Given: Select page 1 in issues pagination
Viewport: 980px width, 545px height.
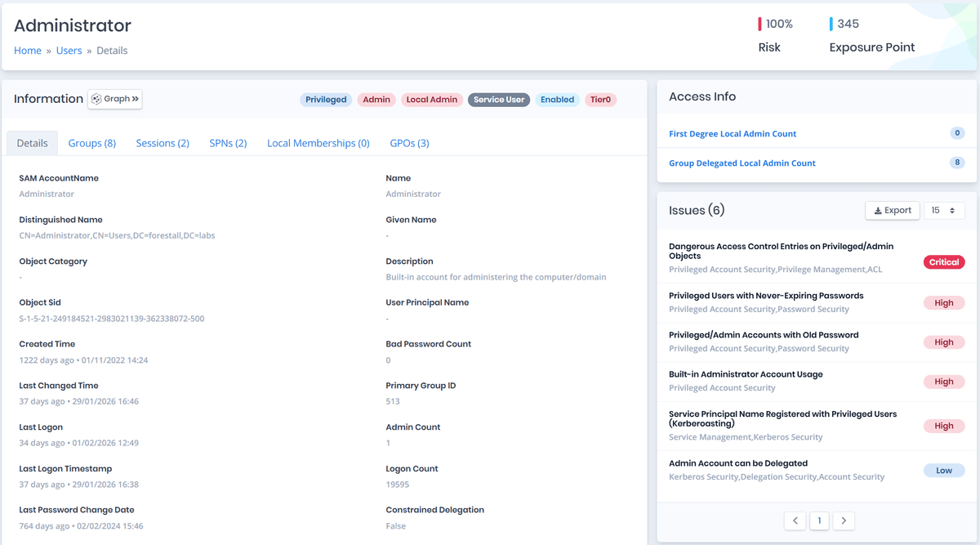Looking at the screenshot, I should point(819,520).
